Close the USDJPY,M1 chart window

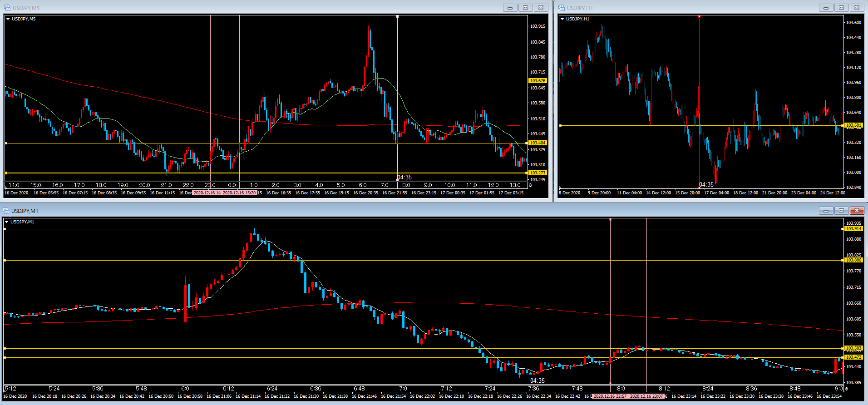click(857, 211)
